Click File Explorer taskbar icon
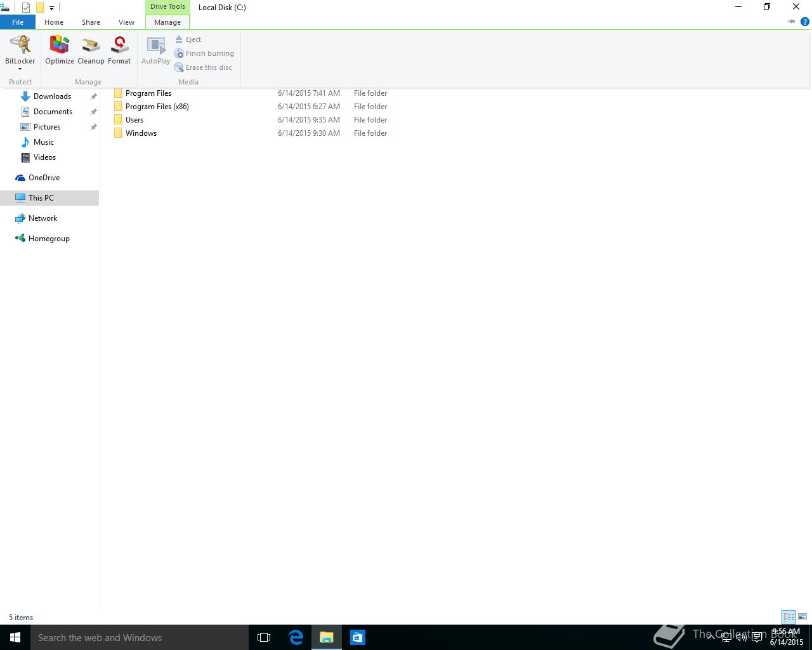This screenshot has width=812, height=650. 327,637
